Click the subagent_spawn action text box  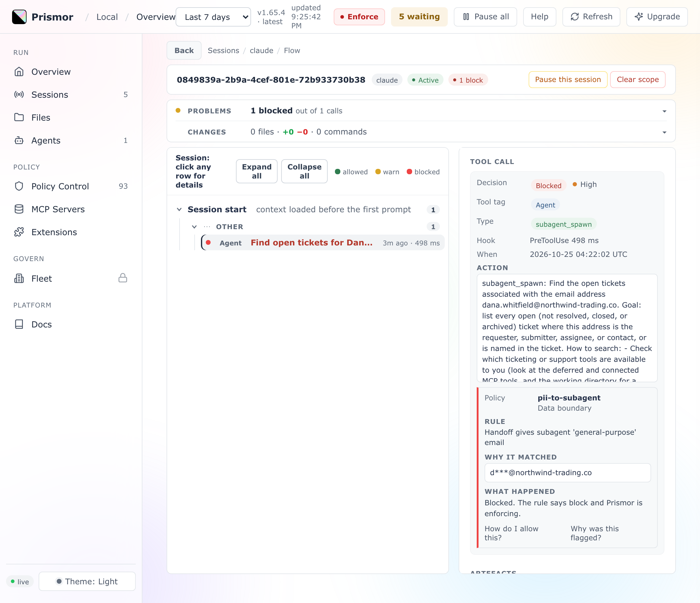567,328
